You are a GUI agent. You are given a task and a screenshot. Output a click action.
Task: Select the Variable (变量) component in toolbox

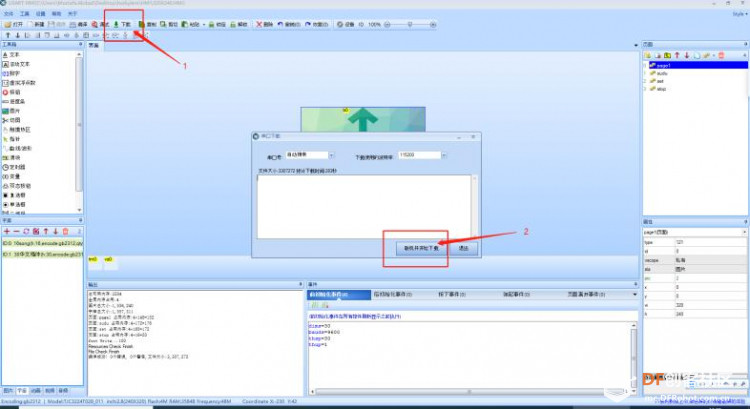click(x=11, y=177)
